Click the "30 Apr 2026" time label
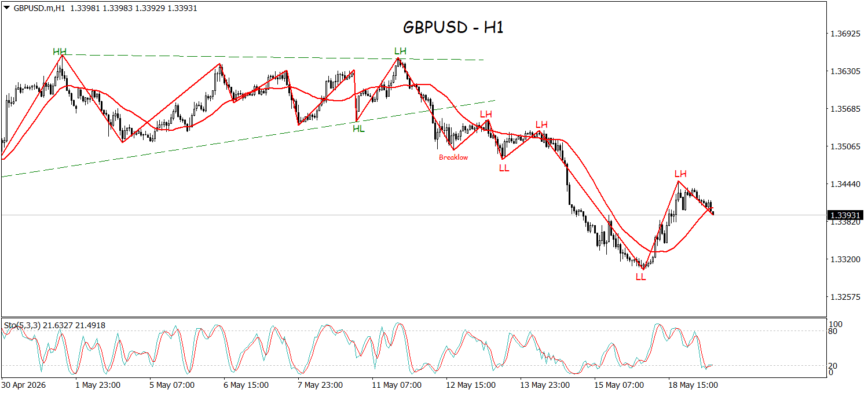The width and height of the screenshot is (868, 393). click(24, 384)
